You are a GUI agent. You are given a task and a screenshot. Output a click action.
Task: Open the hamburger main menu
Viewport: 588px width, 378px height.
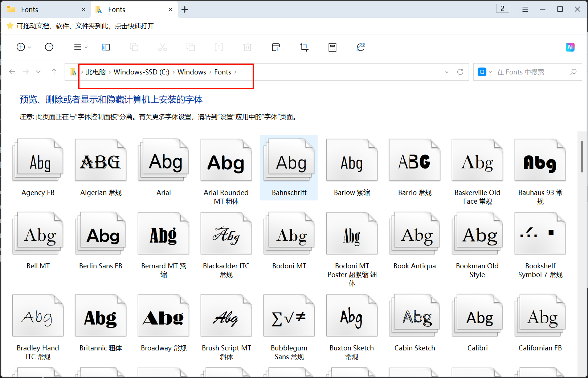tap(525, 9)
